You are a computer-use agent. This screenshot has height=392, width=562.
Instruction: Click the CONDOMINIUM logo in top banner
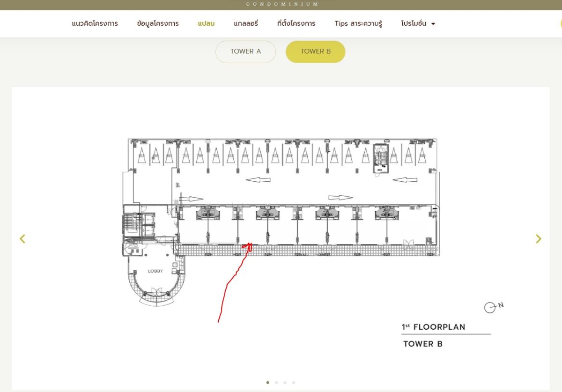coord(282,4)
